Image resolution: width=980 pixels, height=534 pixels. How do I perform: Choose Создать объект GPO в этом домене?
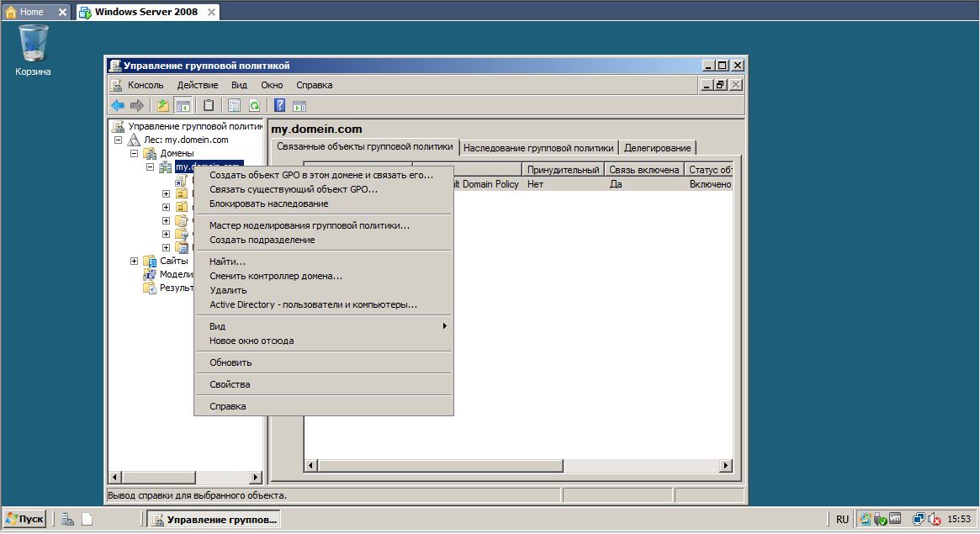pyautogui.click(x=324, y=175)
